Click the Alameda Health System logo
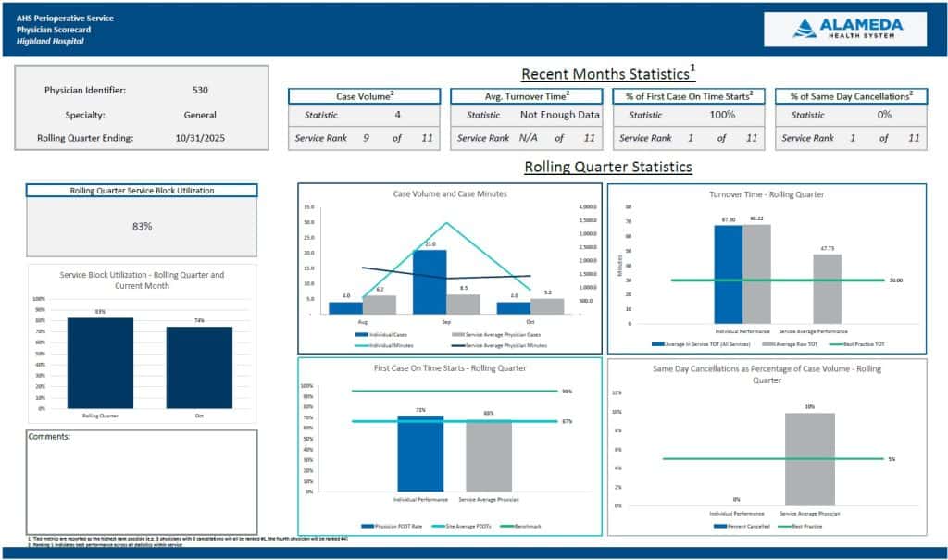Image resolution: width=948 pixels, height=560 pixels. click(x=845, y=29)
